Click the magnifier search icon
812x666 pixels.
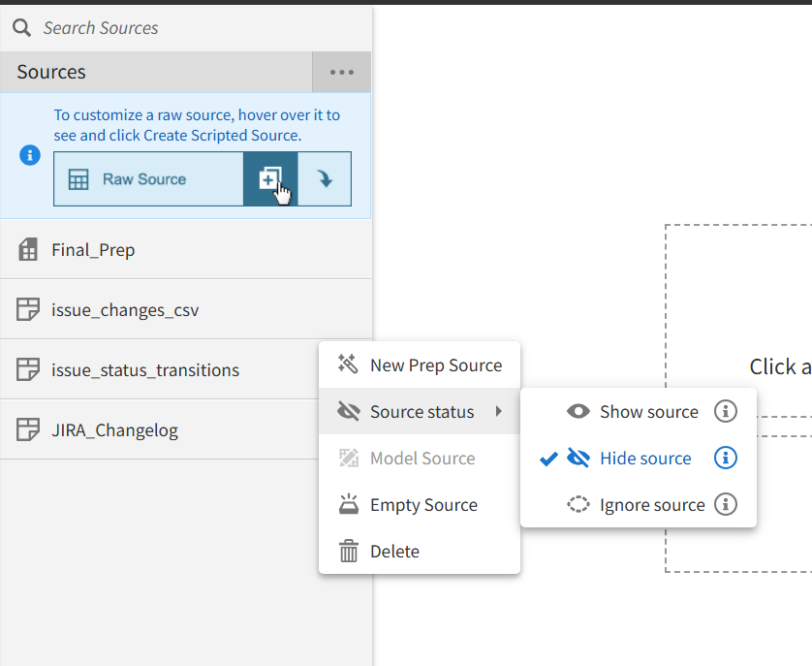[21, 28]
